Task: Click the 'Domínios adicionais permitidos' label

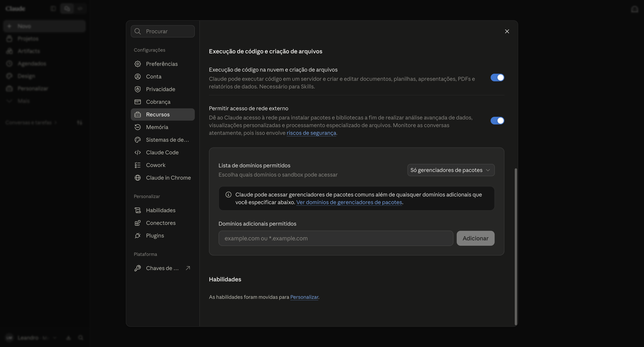Action: pos(257,224)
